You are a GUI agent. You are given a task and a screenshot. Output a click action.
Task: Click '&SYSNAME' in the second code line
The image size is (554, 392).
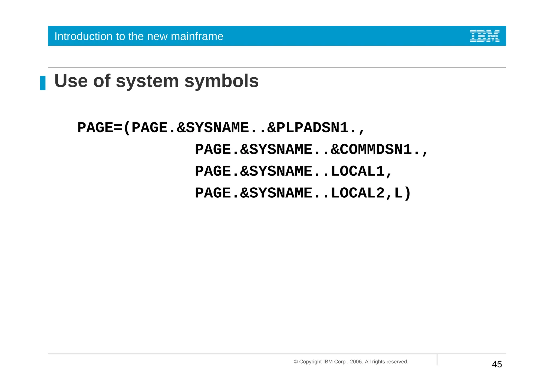pos(276,150)
